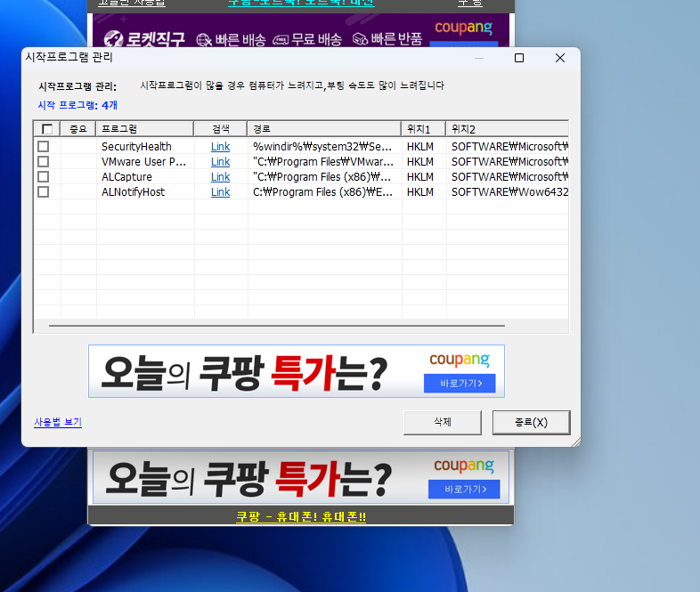Sort by the 중요 column header
This screenshot has width=700, height=592.
click(78, 129)
